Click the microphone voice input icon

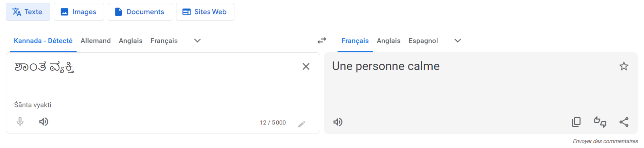pyautogui.click(x=20, y=121)
